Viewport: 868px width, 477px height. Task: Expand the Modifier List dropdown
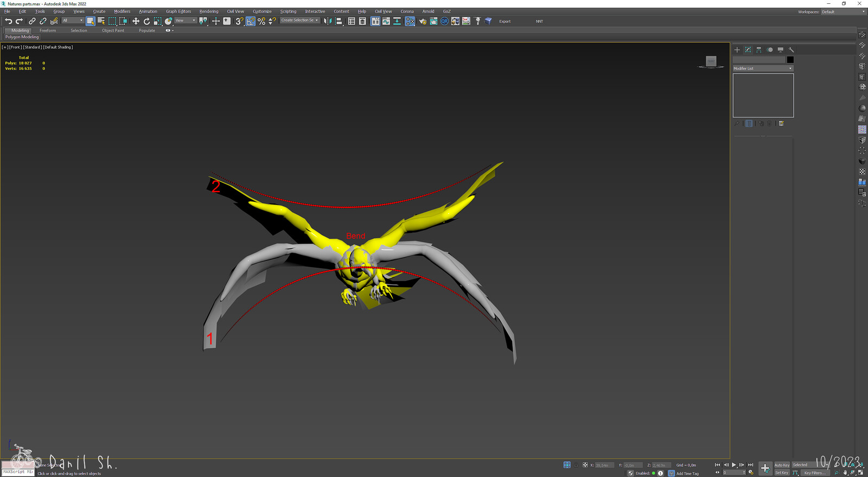(x=763, y=68)
